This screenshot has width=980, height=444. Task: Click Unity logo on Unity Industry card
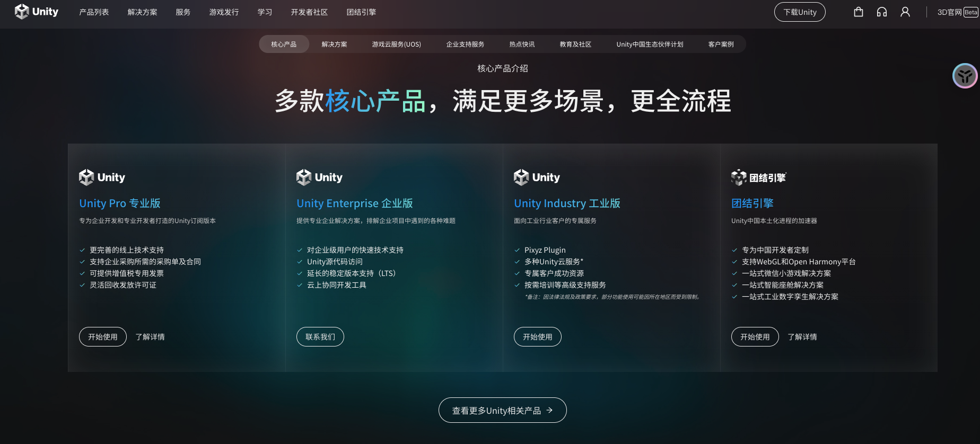click(537, 177)
